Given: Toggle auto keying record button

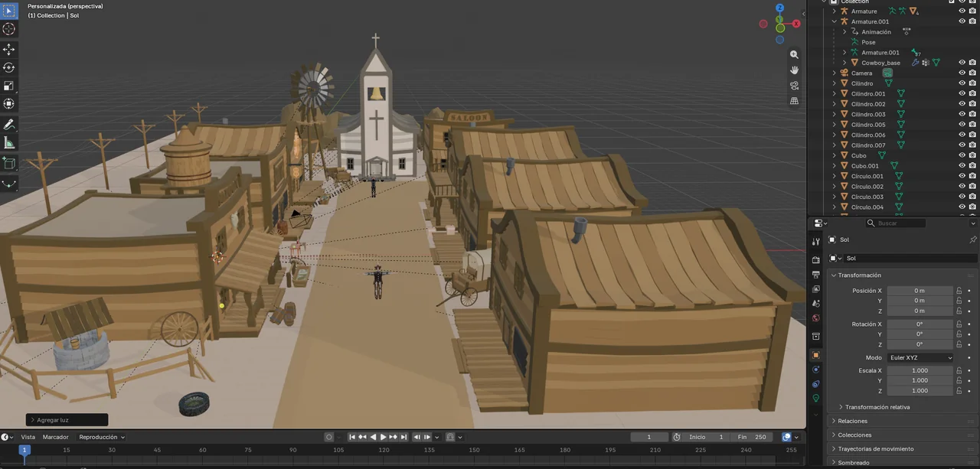Looking at the screenshot, I should pyautogui.click(x=329, y=437).
